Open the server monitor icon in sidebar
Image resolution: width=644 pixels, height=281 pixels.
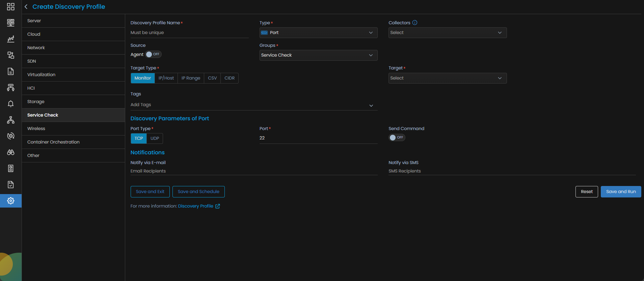[11, 23]
